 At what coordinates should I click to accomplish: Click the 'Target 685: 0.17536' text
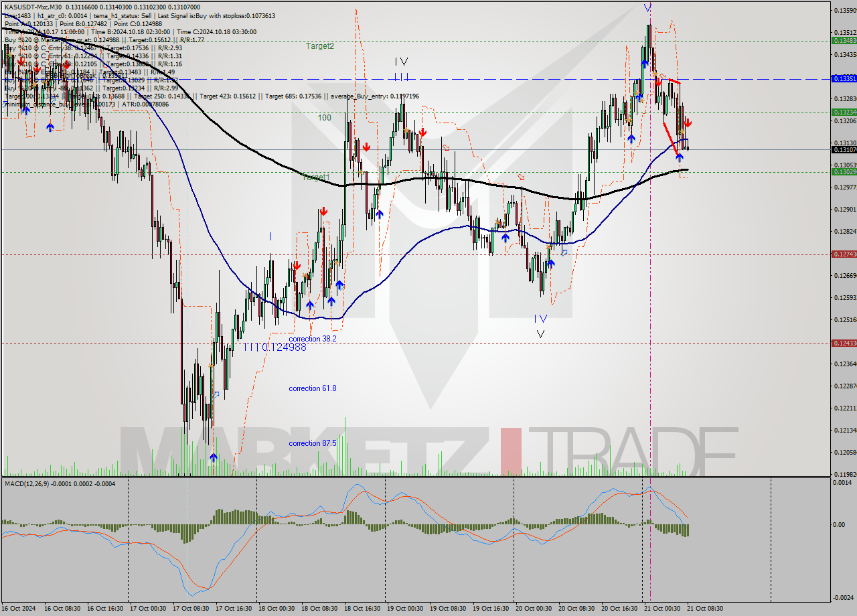pyautogui.click(x=293, y=96)
